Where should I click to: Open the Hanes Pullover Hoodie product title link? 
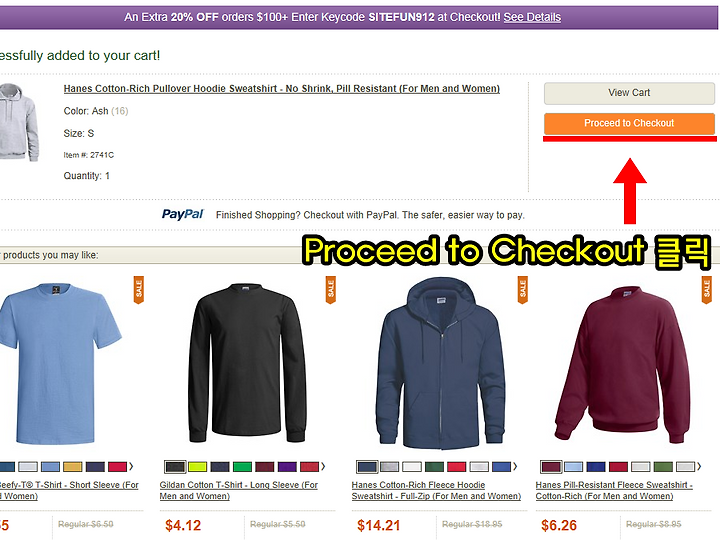click(x=281, y=89)
